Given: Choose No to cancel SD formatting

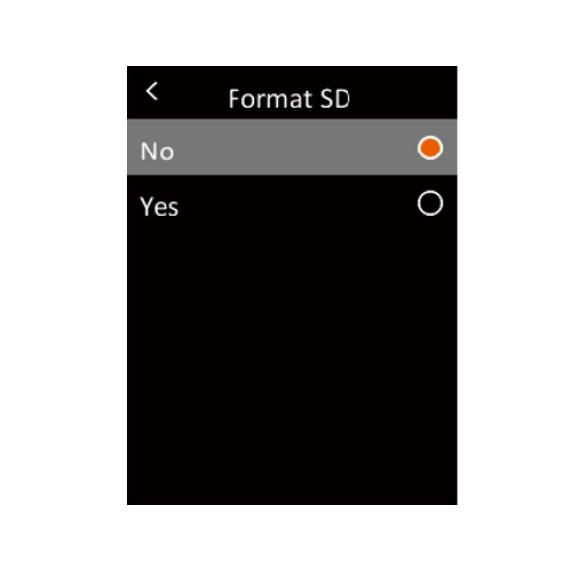Looking at the screenshot, I should click(x=292, y=147).
